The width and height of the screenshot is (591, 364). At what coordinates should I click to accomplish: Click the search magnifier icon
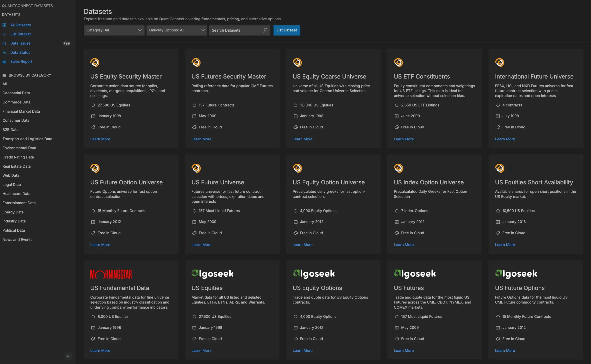265,30
